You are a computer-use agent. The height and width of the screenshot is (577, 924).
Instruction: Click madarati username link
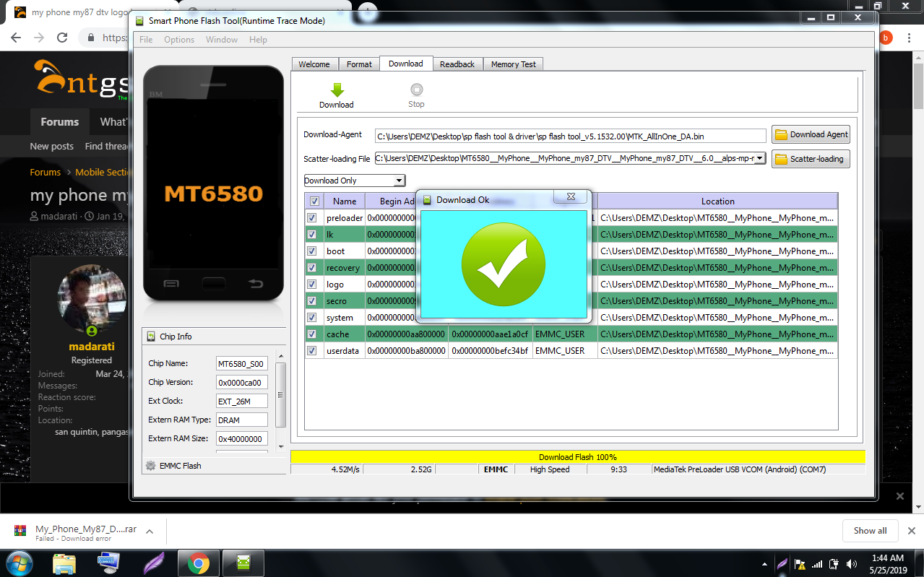92,347
